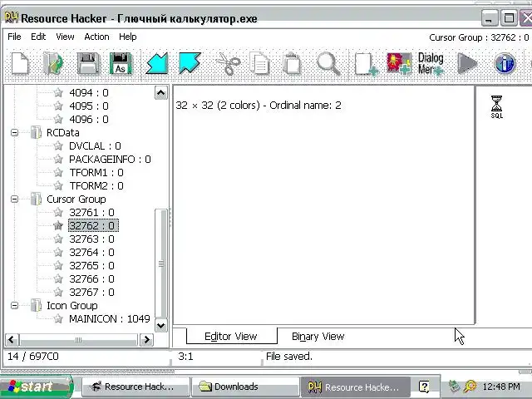Switch to the Resource Hack... taskbar window
This screenshot has height=399, width=532.
tap(135, 387)
